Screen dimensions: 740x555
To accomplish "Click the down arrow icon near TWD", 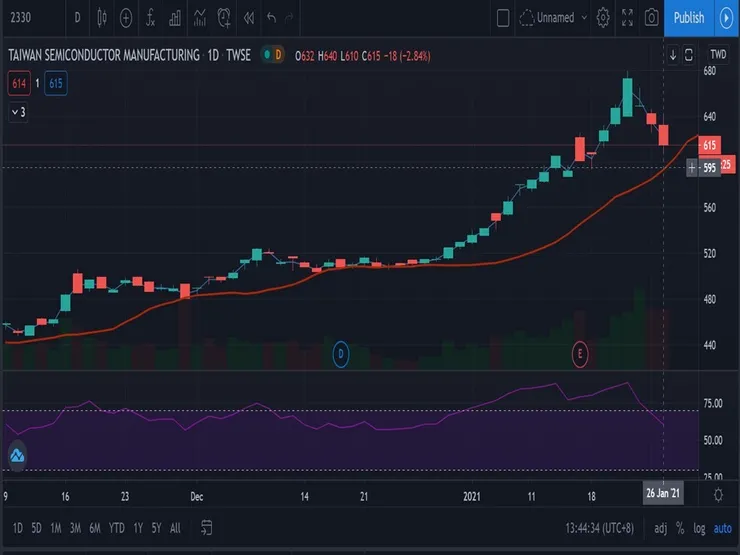I will click(x=673, y=55).
